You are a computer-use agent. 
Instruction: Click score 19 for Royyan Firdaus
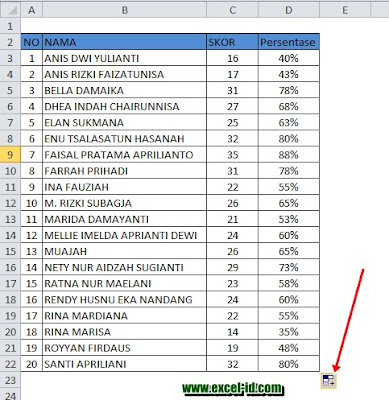(232, 348)
